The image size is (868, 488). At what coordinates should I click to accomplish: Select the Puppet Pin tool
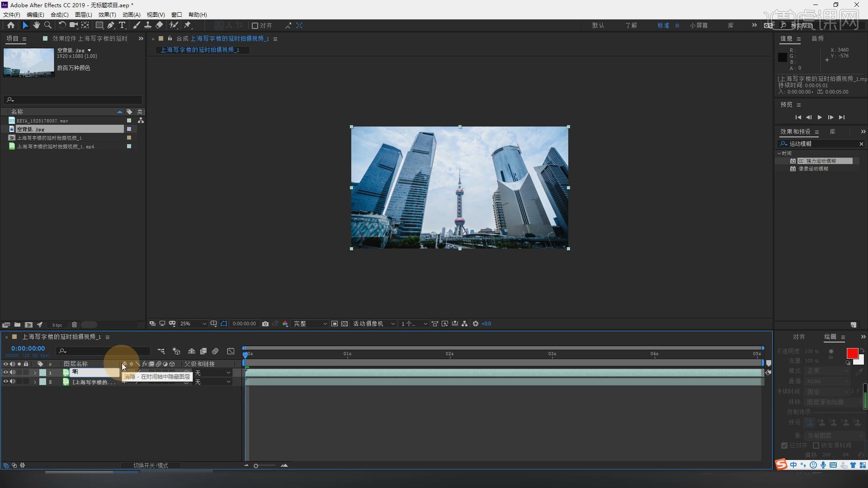(188, 25)
